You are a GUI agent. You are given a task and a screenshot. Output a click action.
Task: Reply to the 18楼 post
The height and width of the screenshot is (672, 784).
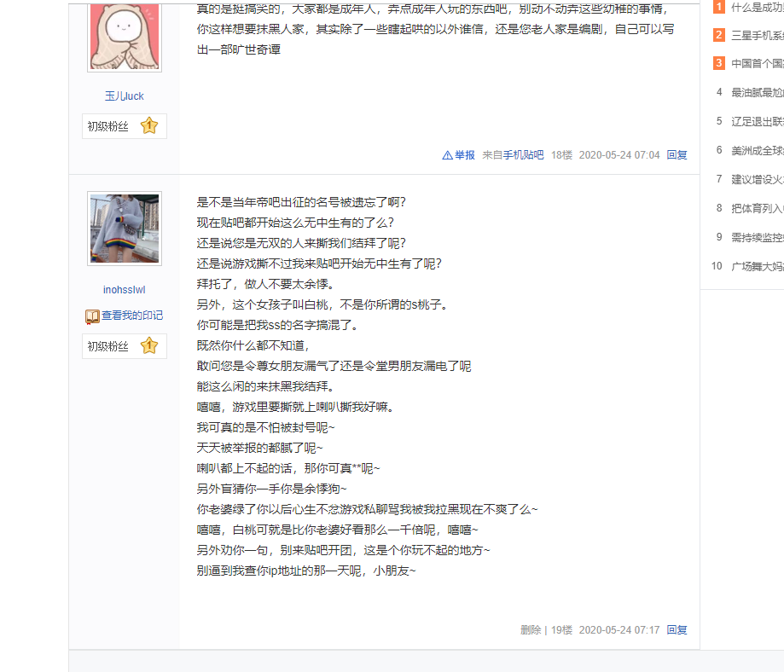pos(677,155)
